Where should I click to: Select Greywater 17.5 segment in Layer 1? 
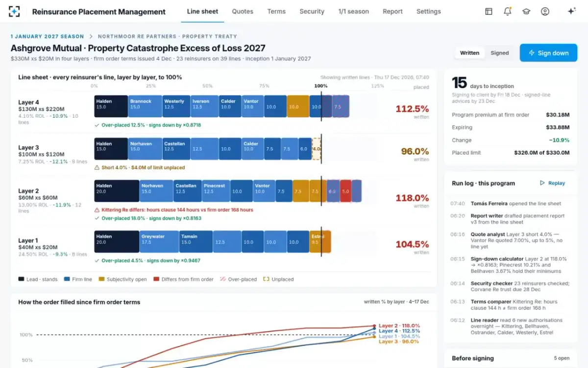(159, 241)
